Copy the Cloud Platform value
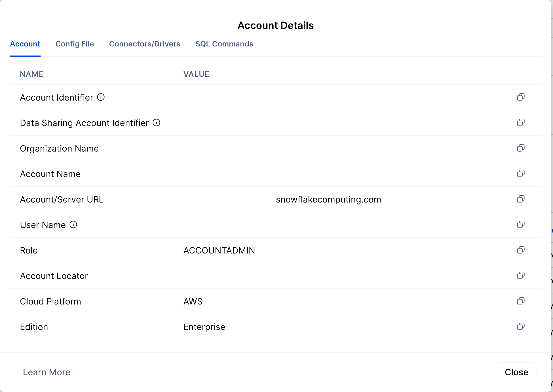This screenshot has width=553, height=392. point(521,301)
